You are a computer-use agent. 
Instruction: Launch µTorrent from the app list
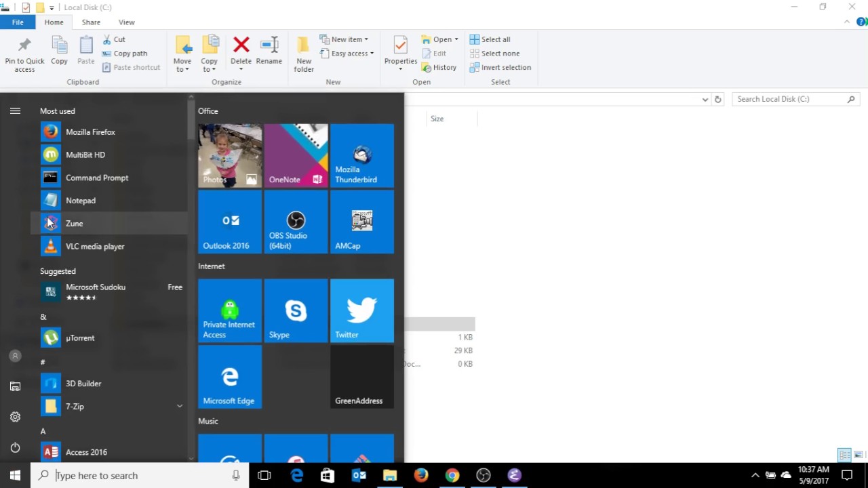pyautogui.click(x=108, y=338)
